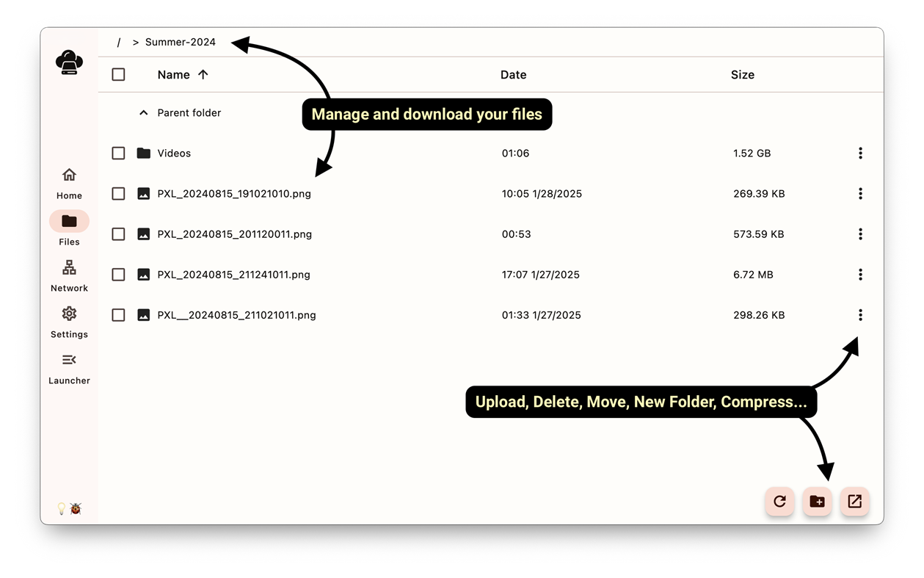Open file PXL_20240815_211241011.png
The width and height of the screenshot is (924, 578).
(233, 275)
